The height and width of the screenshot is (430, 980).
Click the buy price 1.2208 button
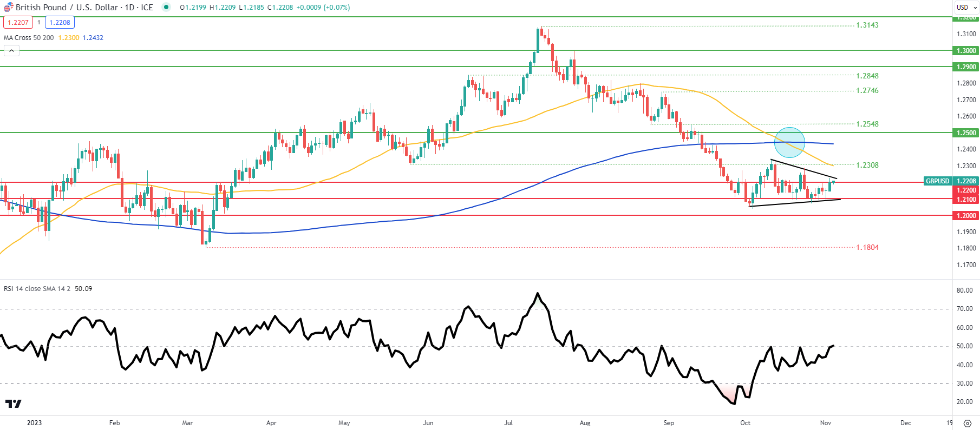click(60, 22)
